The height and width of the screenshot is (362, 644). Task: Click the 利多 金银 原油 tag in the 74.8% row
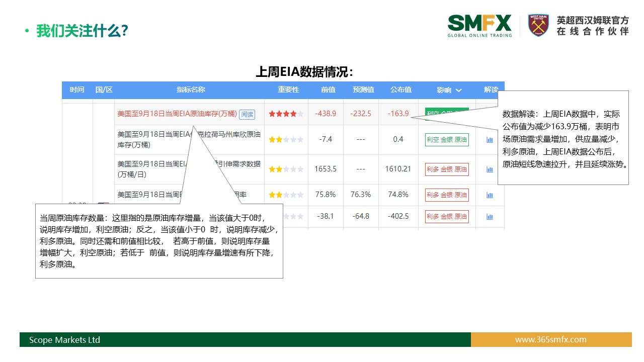click(x=447, y=195)
